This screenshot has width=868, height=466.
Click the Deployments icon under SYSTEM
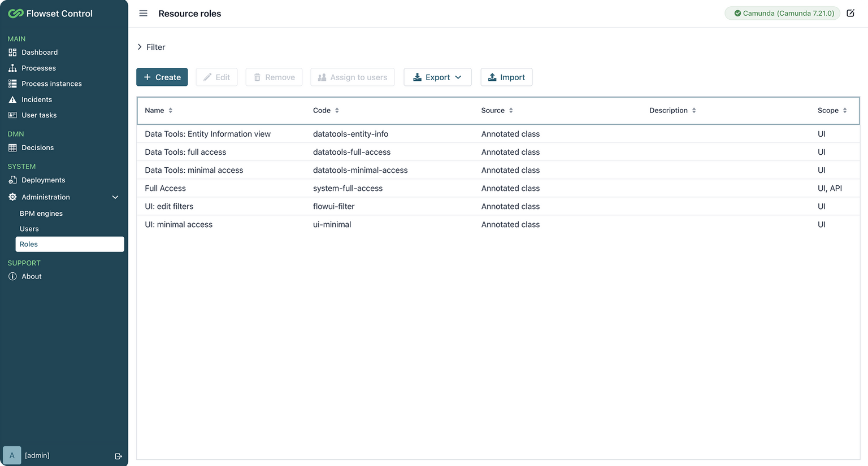coord(12,180)
